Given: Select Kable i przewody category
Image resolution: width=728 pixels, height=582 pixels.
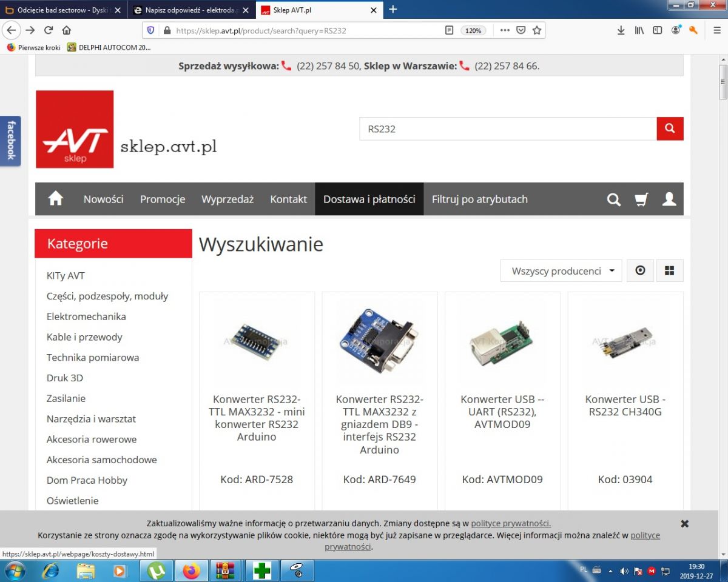Looking at the screenshot, I should [x=84, y=337].
